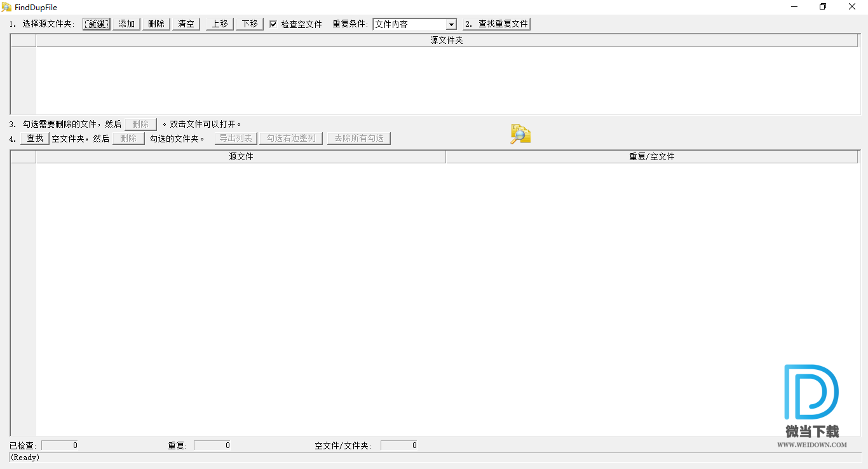Click the (Ready) status bar text
868x469 pixels.
25,458
